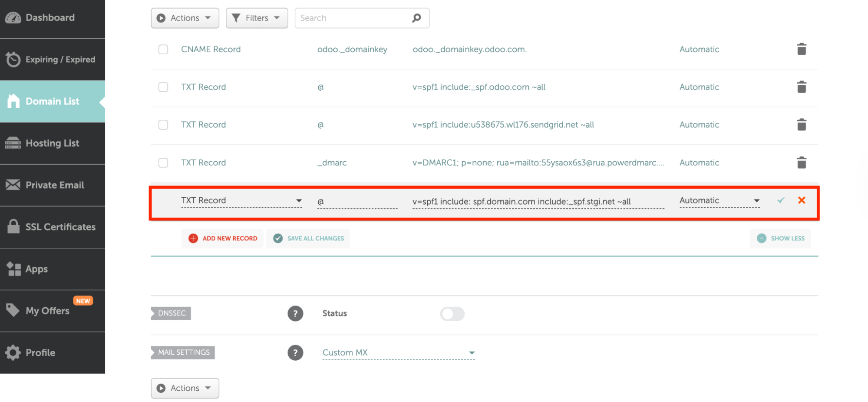Click the Show Less button
This screenshot has width=868, height=402.
click(780, 238)
